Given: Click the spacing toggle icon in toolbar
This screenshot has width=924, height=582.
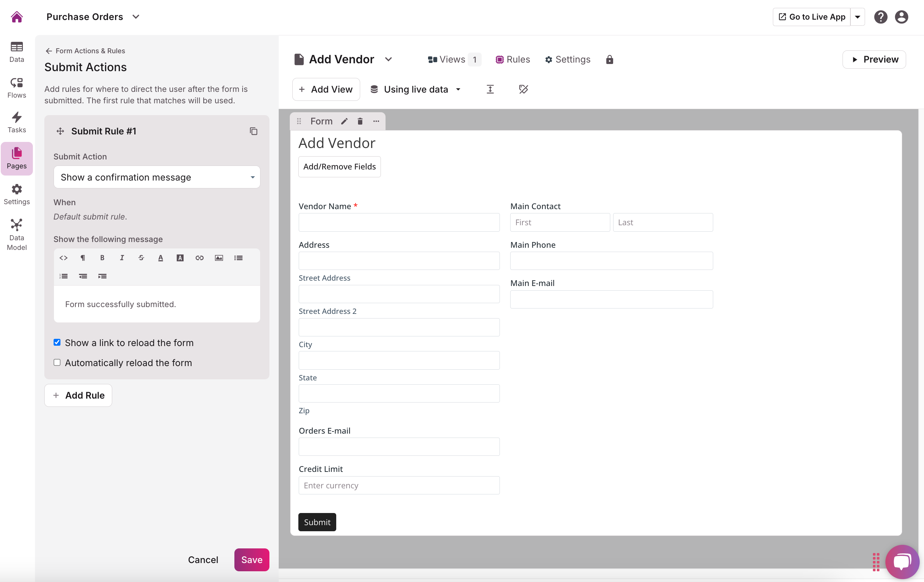Looking at the screenshot, I should [490, 89].
